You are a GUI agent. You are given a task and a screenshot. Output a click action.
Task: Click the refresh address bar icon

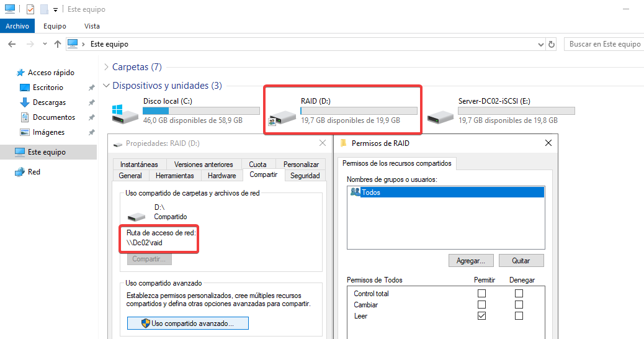coord(552,44)
